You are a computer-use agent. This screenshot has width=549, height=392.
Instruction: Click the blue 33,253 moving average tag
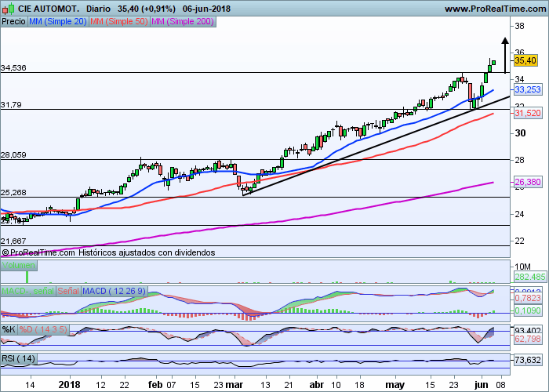point(528,89)
